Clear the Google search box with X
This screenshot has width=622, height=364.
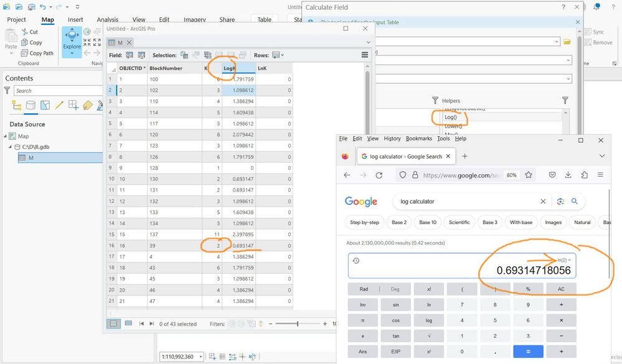[x=543, y=202]
